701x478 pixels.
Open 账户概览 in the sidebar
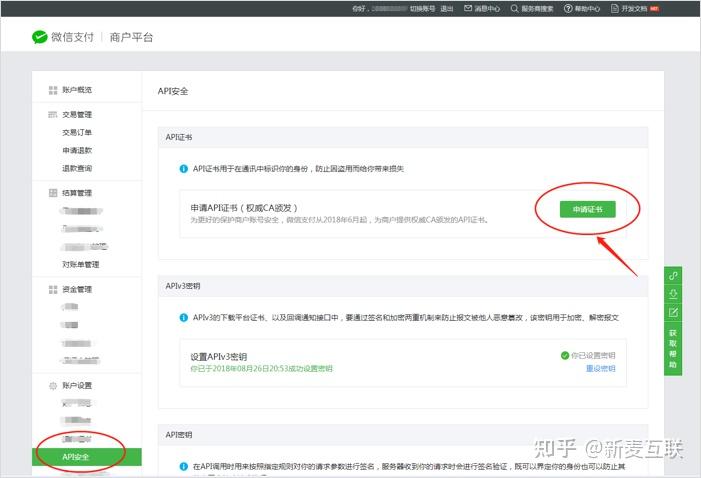(x=77, y=90)
